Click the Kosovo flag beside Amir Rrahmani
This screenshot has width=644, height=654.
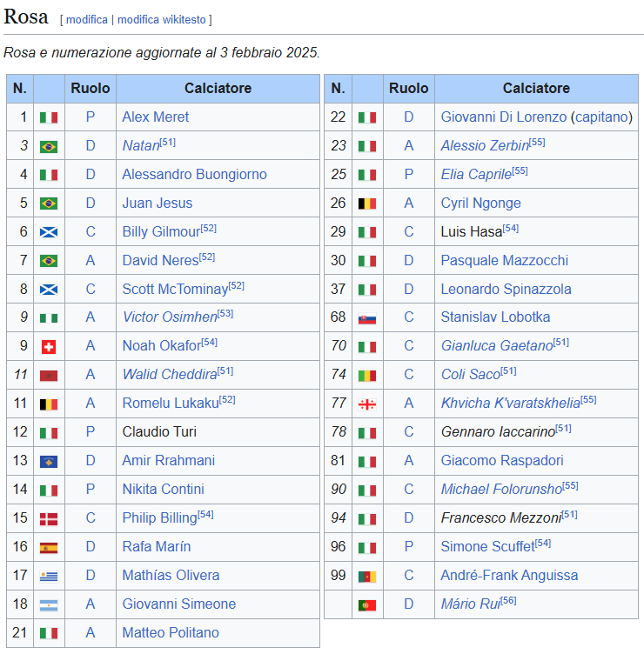click(x=49, y=462)
